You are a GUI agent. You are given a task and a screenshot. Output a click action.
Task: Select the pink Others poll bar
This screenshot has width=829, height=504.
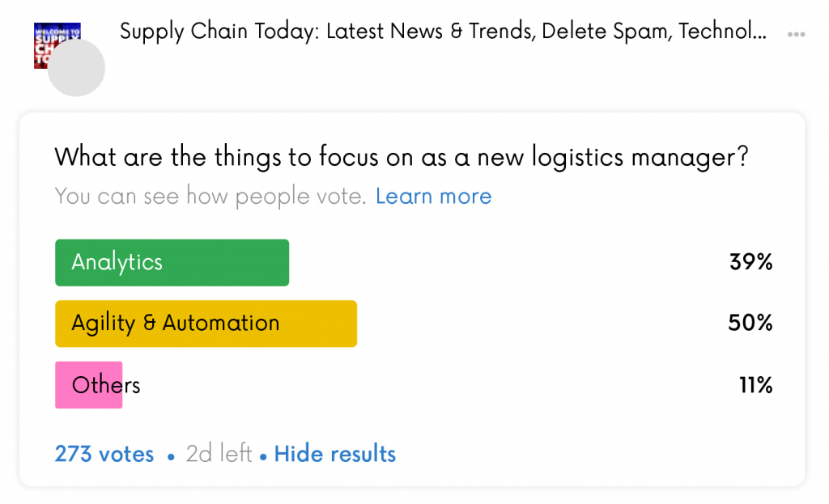[x=89, y=384]
